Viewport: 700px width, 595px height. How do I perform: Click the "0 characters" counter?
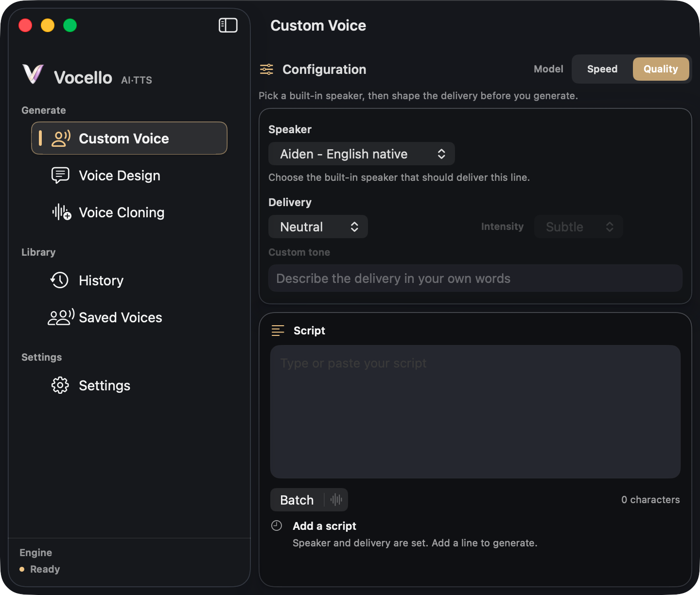point(650,500)
